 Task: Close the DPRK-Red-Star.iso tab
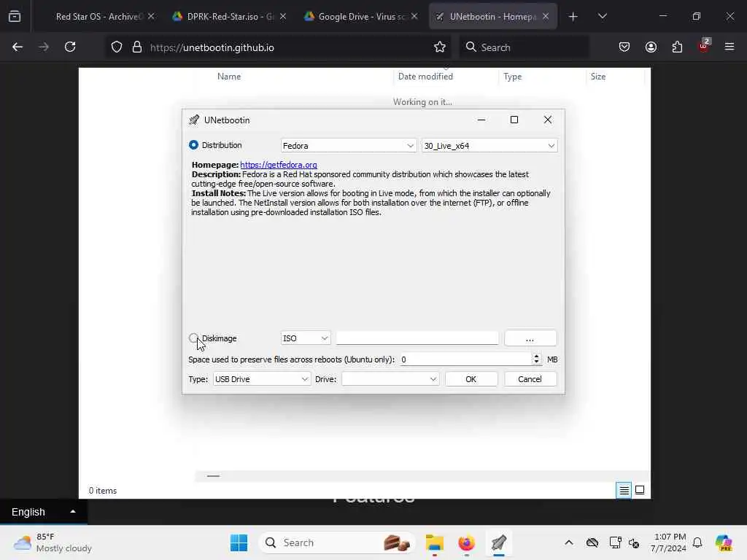[x=283, y=16]
